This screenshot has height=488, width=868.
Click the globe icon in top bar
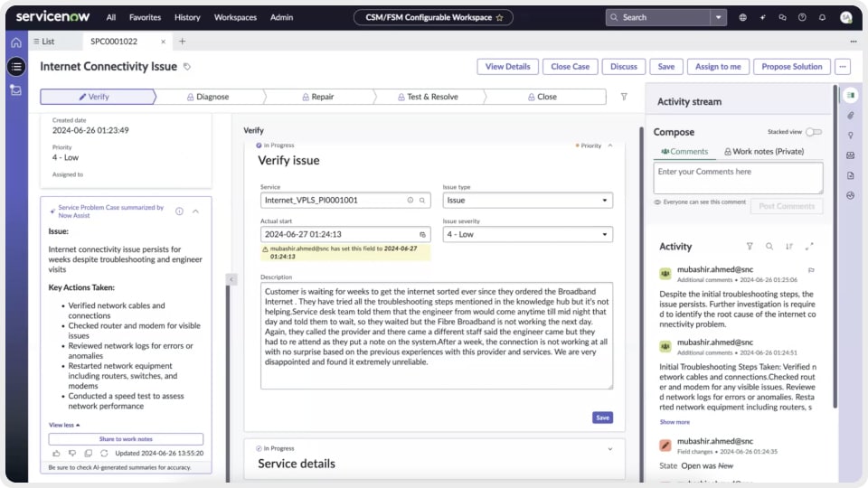click(x=743, y=17)
